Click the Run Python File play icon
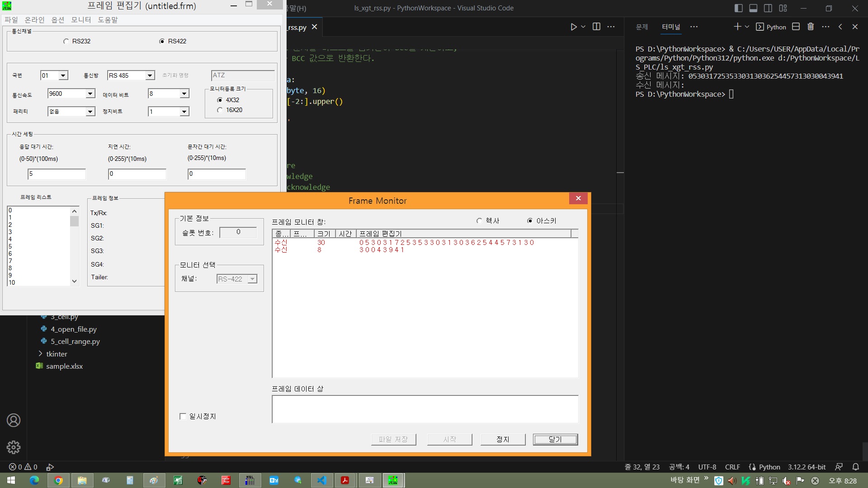 573,27
